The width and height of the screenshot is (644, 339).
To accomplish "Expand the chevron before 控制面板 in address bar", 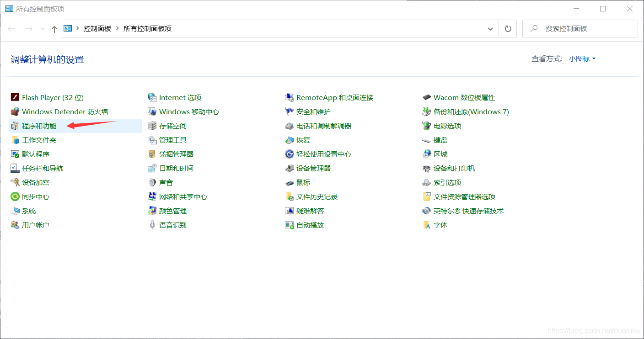I will 77,28.
